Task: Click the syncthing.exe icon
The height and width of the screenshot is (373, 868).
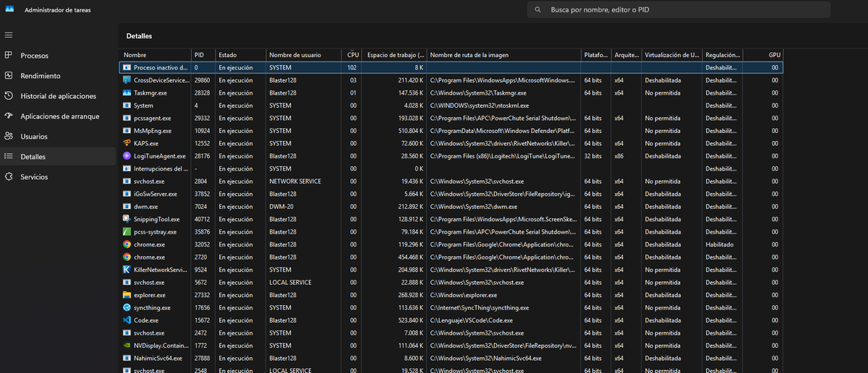Action: (127, 307)
